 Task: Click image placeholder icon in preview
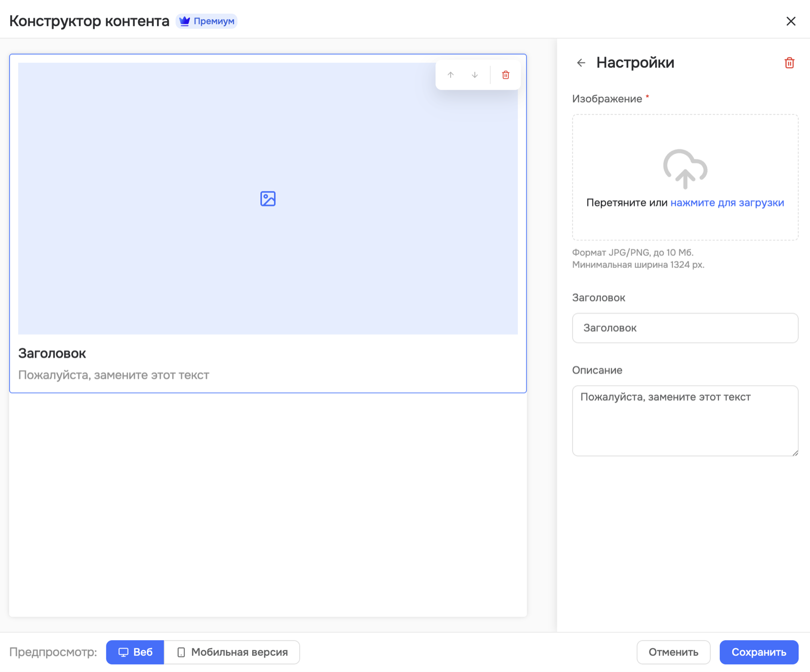(268, 199)
